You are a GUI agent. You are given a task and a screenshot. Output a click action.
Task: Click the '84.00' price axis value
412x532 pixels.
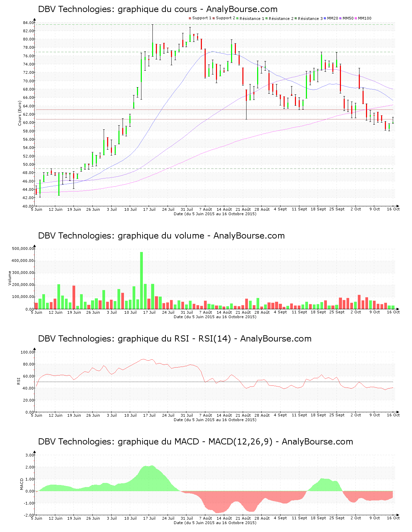pos(28,23)
